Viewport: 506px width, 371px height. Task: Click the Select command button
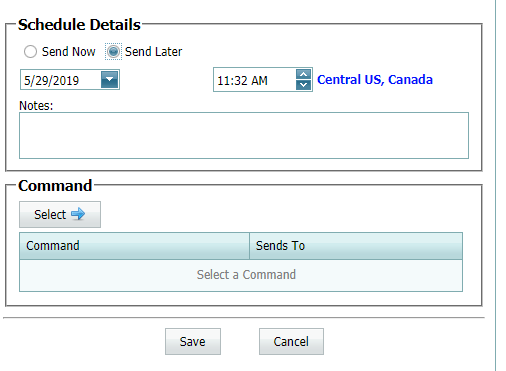(60, 214)
